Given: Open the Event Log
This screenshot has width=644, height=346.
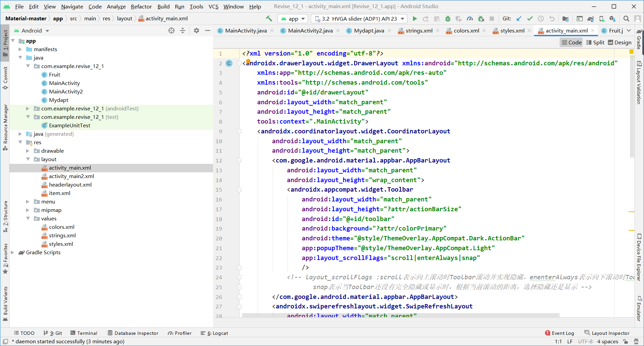Looking at the screenshot, I should click(x=560, y=333).
